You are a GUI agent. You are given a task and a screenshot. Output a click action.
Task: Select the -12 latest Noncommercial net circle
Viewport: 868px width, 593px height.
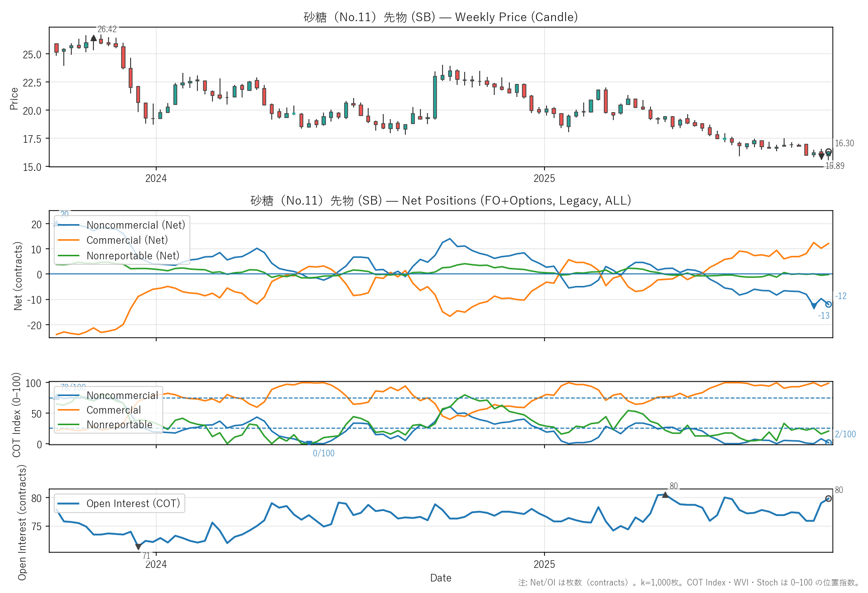(828, 304)
